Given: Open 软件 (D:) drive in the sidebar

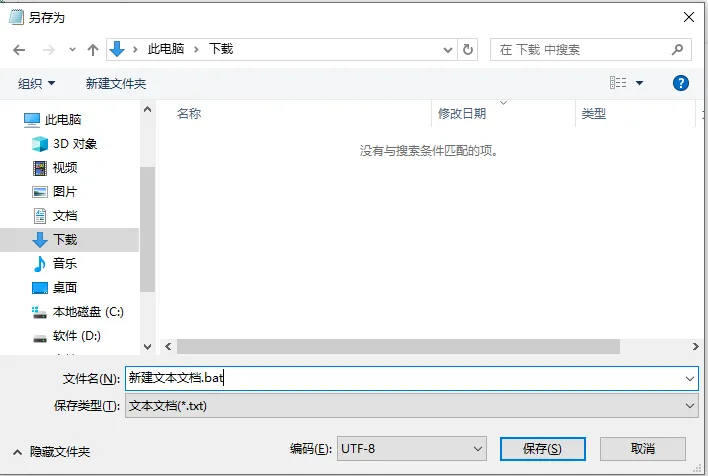Looking at the screenshot, I should 67,336.
